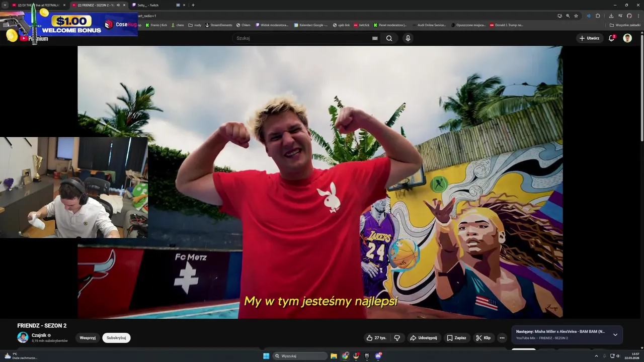Open the Franio | Kick bookmark
This screenshot has height=362, width=644.
156,25
